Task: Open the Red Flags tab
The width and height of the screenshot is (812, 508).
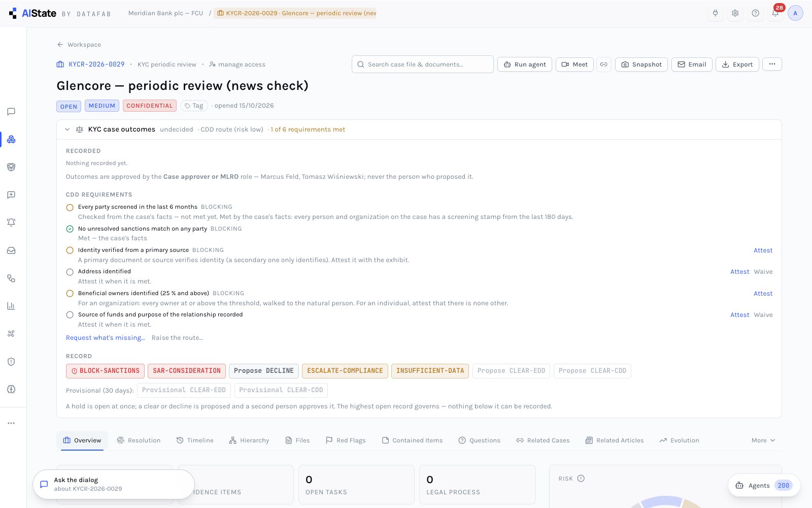Action: (346, 440)
